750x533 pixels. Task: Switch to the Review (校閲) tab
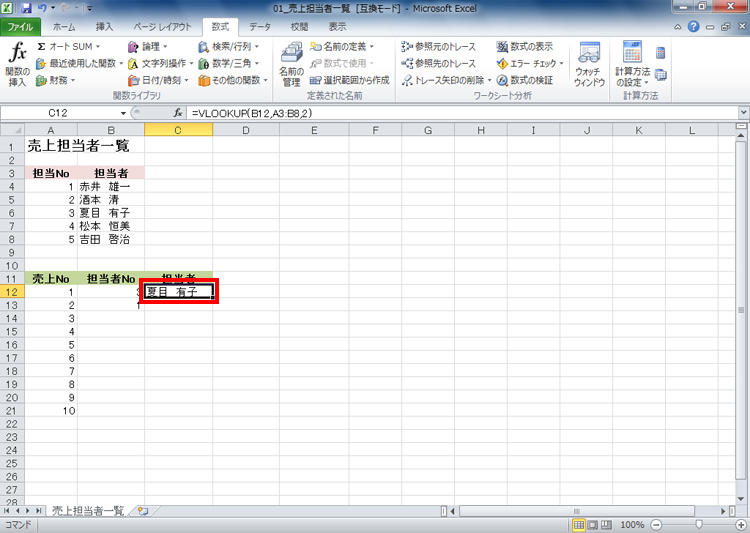click(x=299, y=27)
